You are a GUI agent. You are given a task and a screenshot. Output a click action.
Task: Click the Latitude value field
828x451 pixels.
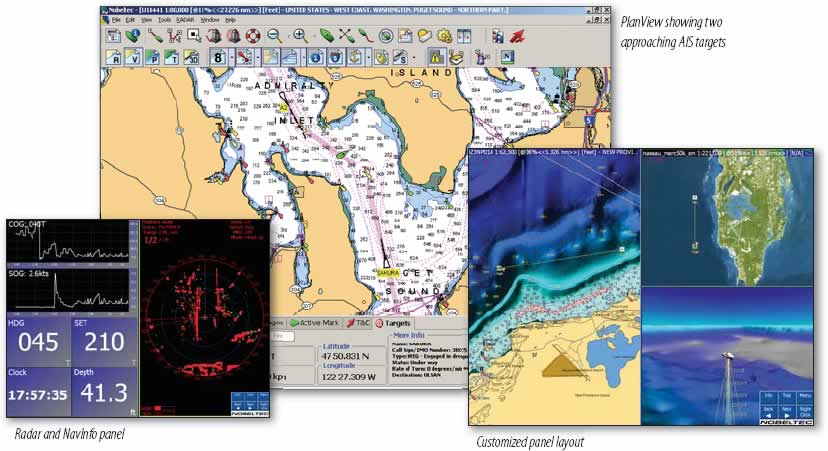click(x=343, y=354)
